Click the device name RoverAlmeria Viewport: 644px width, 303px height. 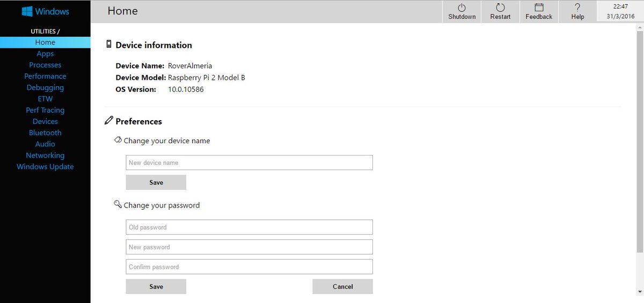(x=190, y=66)
